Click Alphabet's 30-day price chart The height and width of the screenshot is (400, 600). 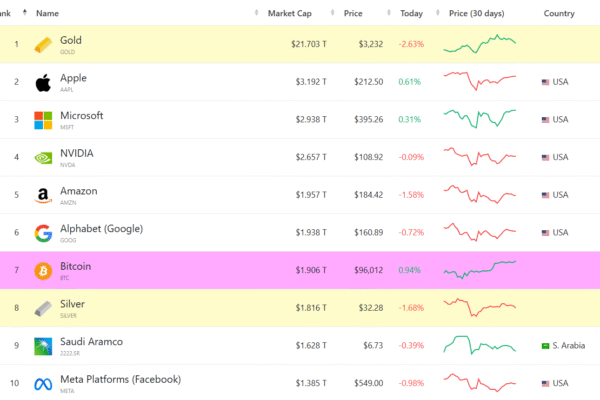tap(479, 232)
